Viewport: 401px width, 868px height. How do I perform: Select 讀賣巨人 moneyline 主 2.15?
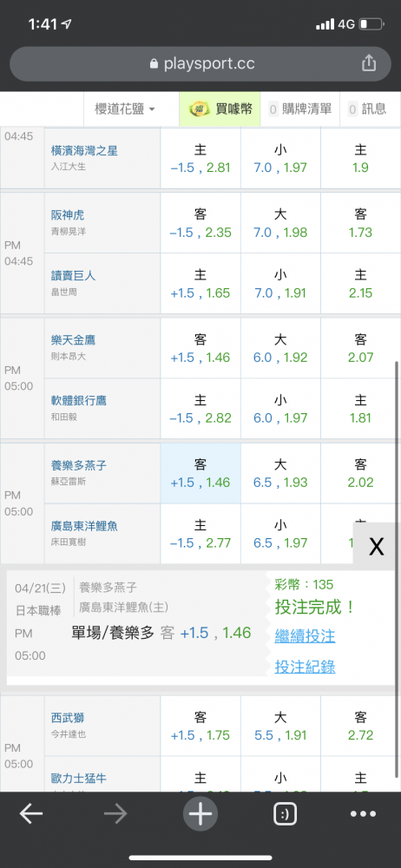360,284
